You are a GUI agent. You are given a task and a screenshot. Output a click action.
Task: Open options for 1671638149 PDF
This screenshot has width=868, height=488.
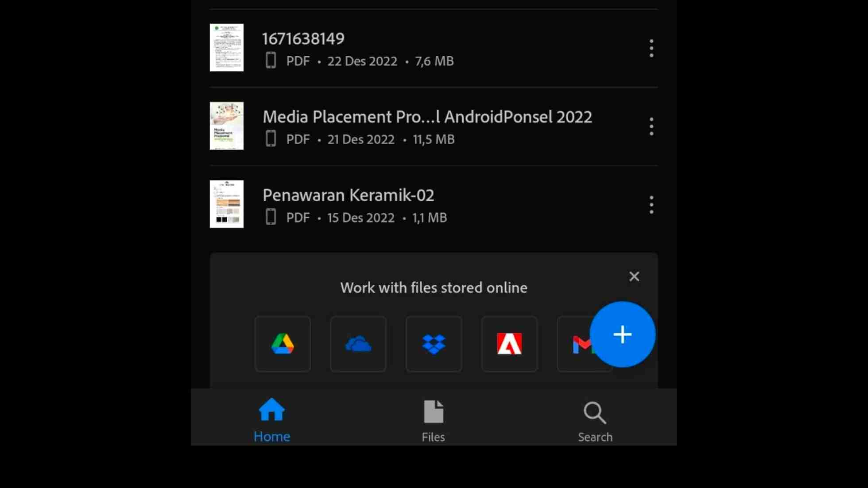click(x=651, y=48)
